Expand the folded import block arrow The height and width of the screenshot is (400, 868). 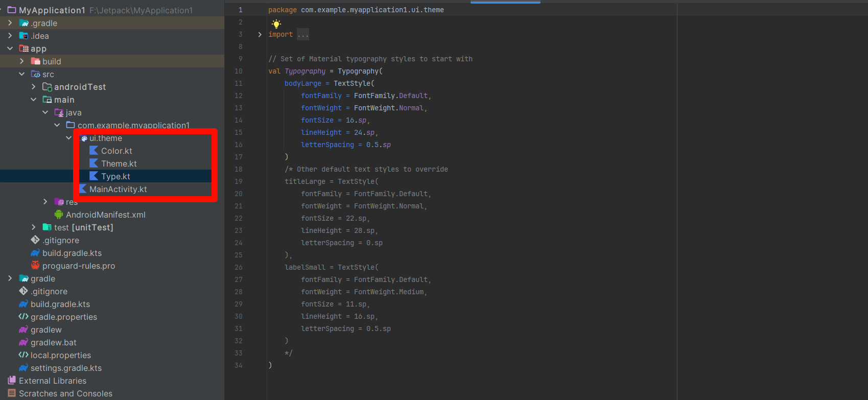(x=260, y=34)
